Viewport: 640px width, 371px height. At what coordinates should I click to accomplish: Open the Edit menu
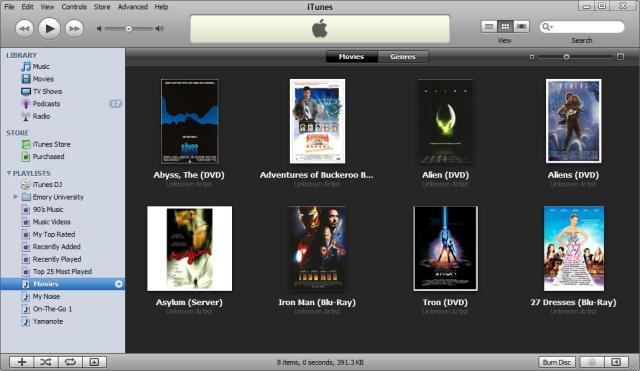[27, 7]
